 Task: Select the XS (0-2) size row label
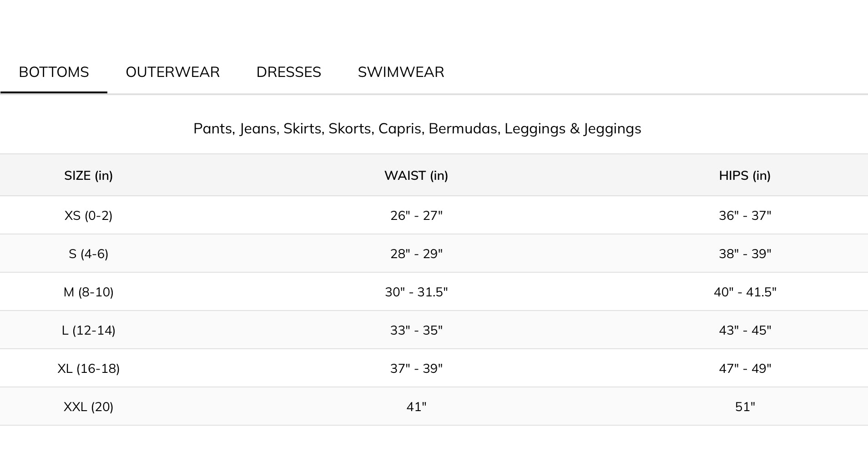tap(88, 215)
